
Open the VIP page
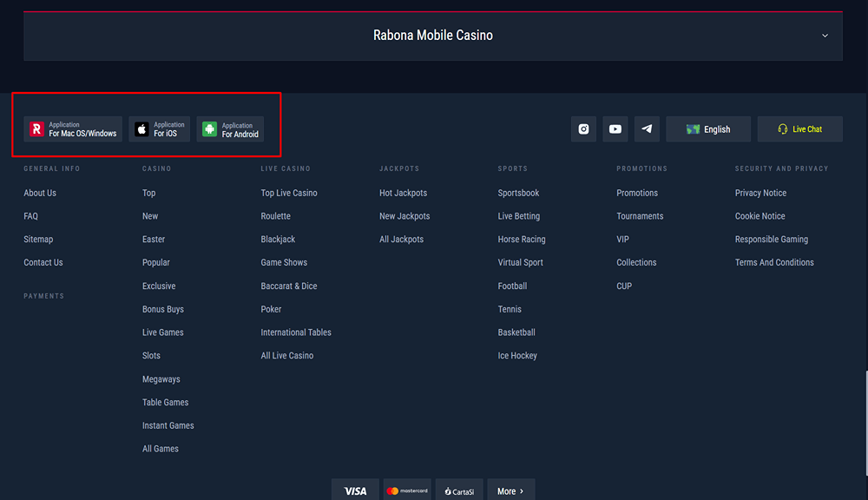point(622,240)
